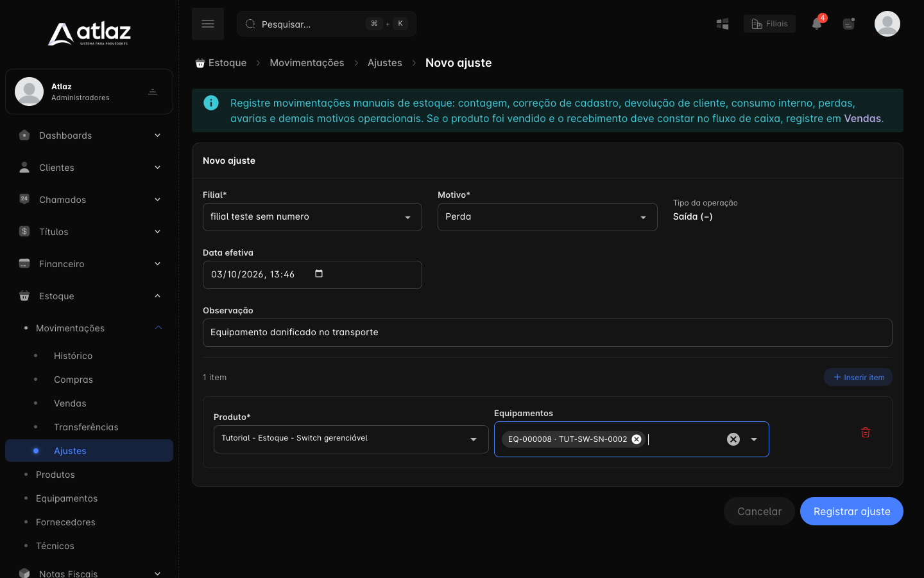This screenshot has height=578, width=924.
Task: Click the Inserir item button
Action: tap(858, 377)
